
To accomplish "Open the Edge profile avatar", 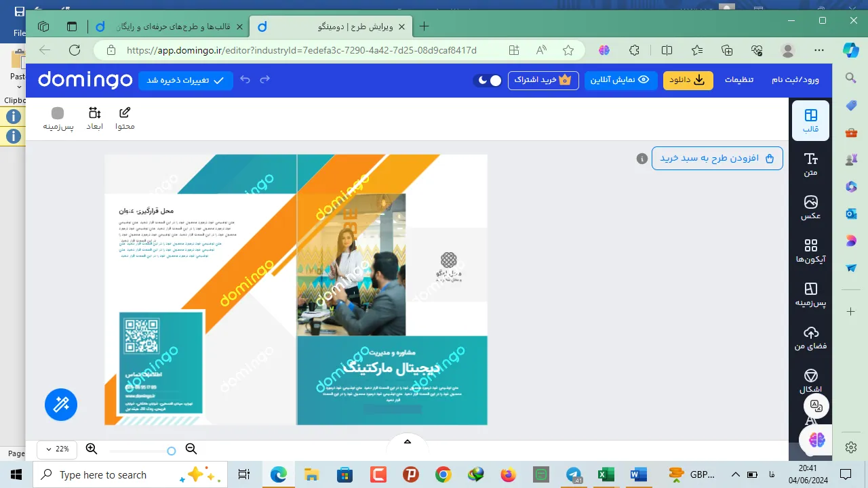I will (x=788, y=50).
